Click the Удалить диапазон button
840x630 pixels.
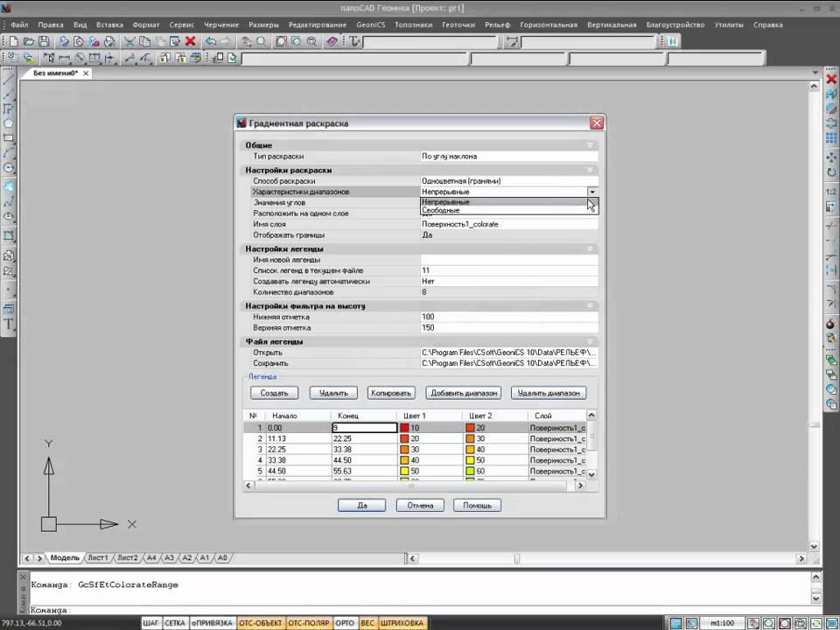[549, 393]
